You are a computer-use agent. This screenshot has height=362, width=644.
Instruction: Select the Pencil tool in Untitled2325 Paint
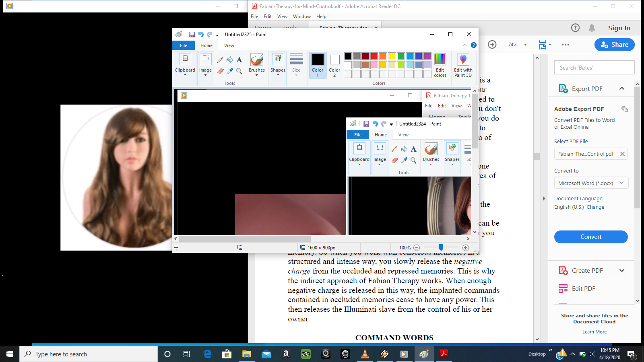point(220,60)
